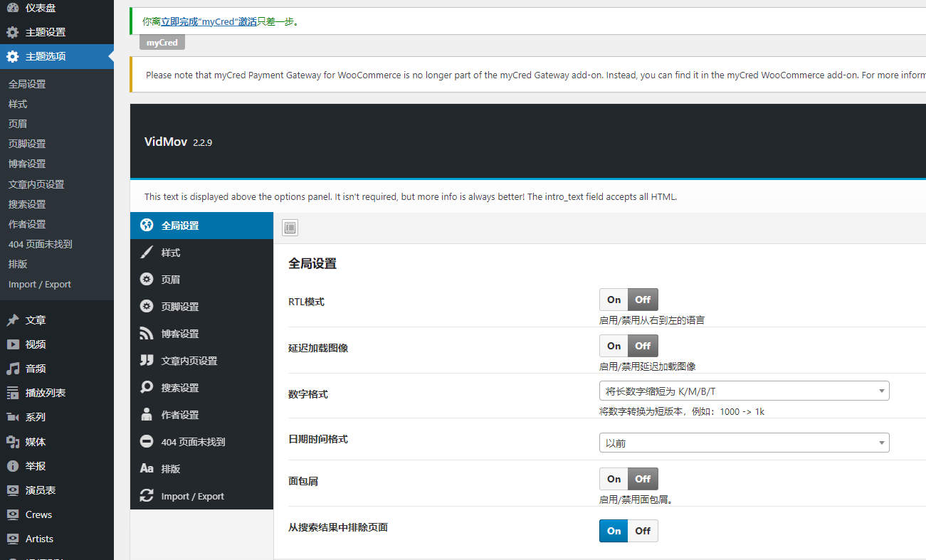Open 文章内页设置 in left submenu
The height and width of the screenshot is (560, 926).
pos(36,184)
